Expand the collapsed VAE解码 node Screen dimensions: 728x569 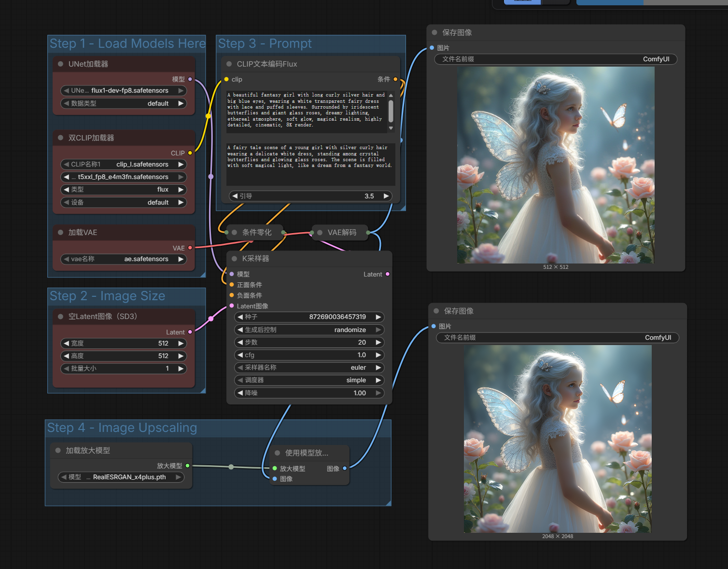[x=320, y=233]
